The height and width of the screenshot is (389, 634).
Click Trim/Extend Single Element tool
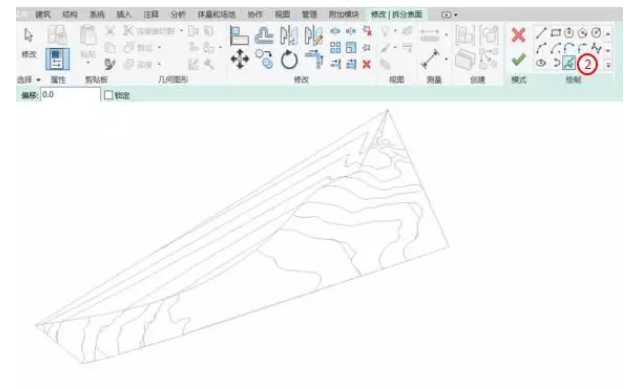point(335,64)
